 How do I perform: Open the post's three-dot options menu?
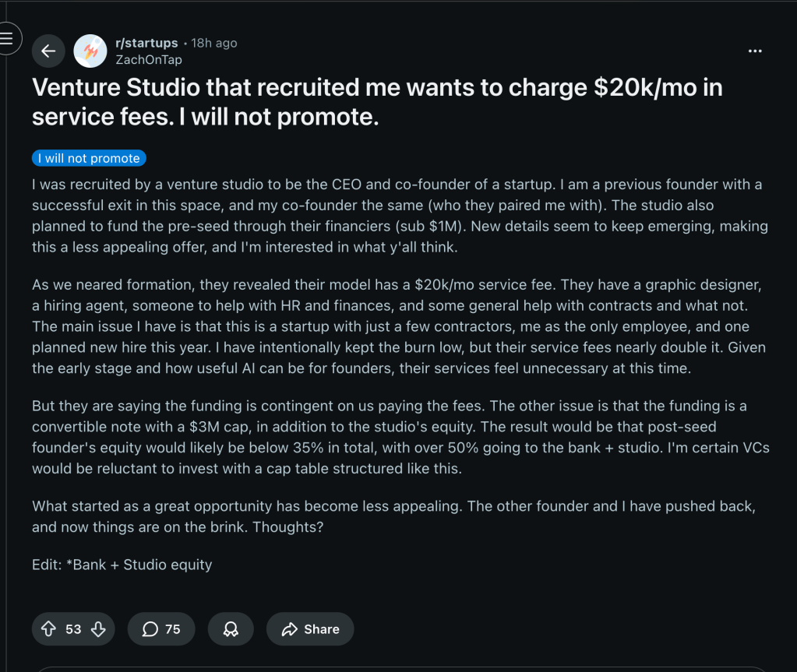pos(754,51)
